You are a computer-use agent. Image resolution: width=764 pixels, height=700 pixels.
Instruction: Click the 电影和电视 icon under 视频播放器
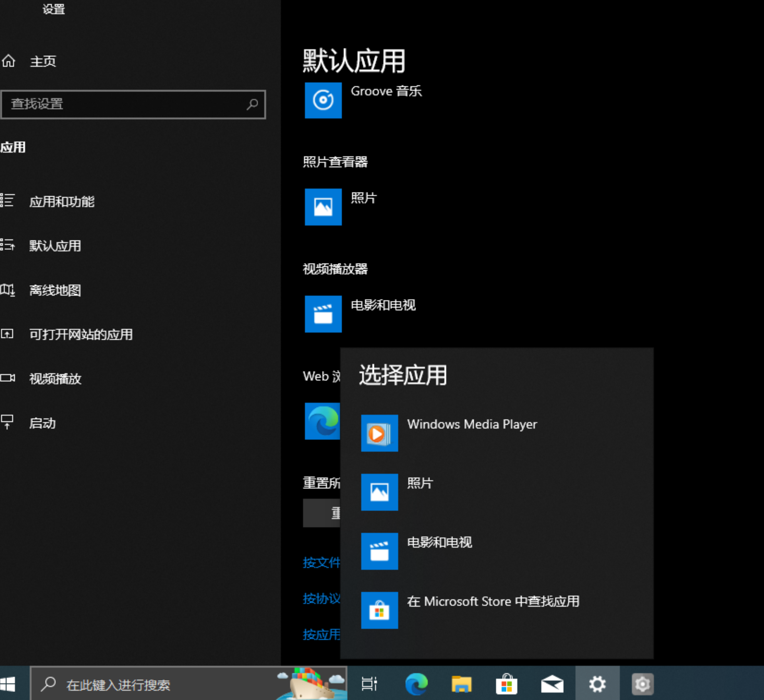pyautogui.click(x=323, y=314)
